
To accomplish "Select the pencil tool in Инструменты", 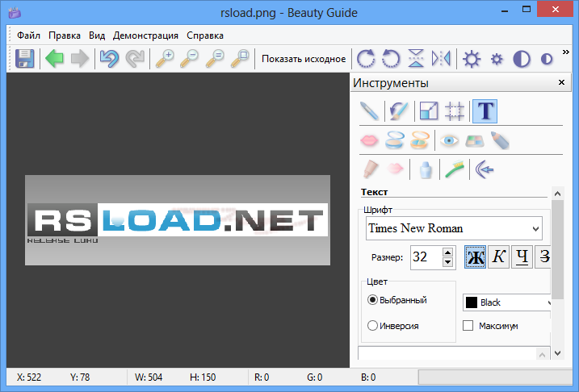I will [369, 111].
